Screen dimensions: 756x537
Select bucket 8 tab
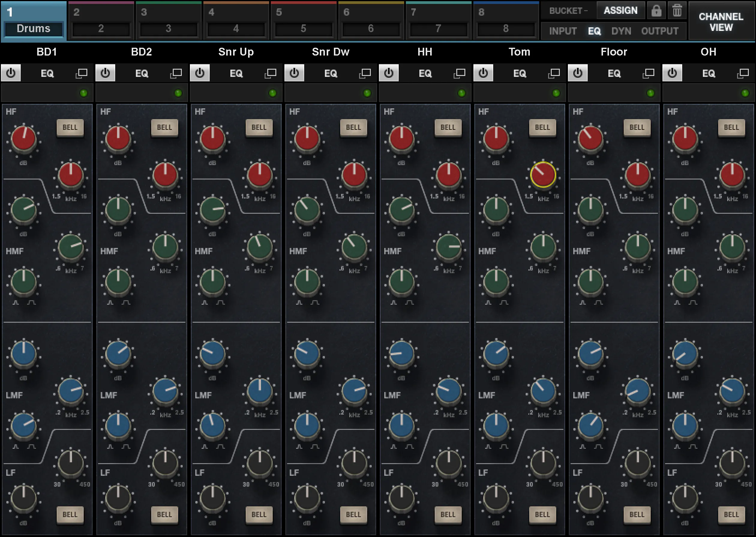point(506,21)
